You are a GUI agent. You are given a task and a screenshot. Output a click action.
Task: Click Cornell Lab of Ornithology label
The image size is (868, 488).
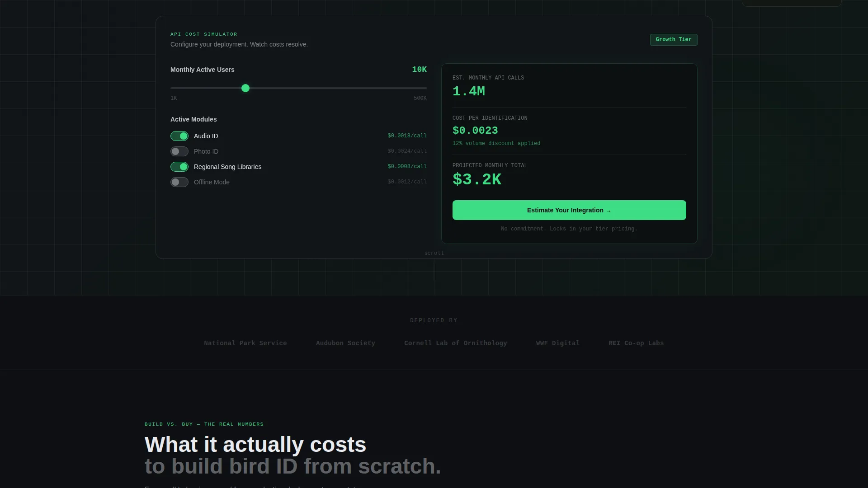(456, 343)
